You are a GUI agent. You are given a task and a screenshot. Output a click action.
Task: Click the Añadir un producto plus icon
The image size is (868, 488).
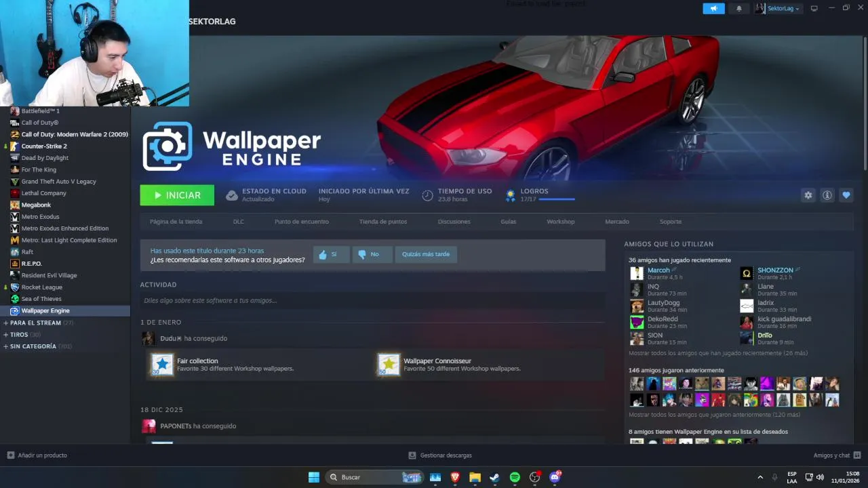(10, 455)
